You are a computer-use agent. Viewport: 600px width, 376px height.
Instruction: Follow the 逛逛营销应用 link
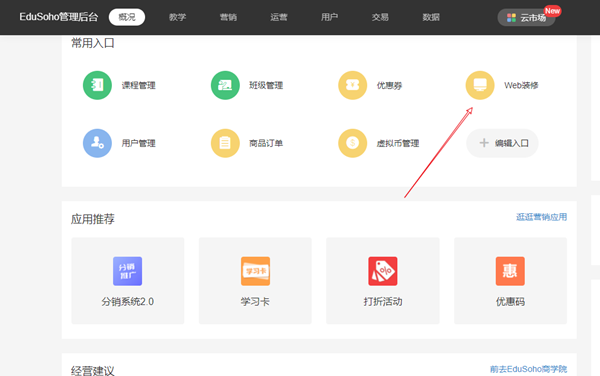[x=541, y=217]
